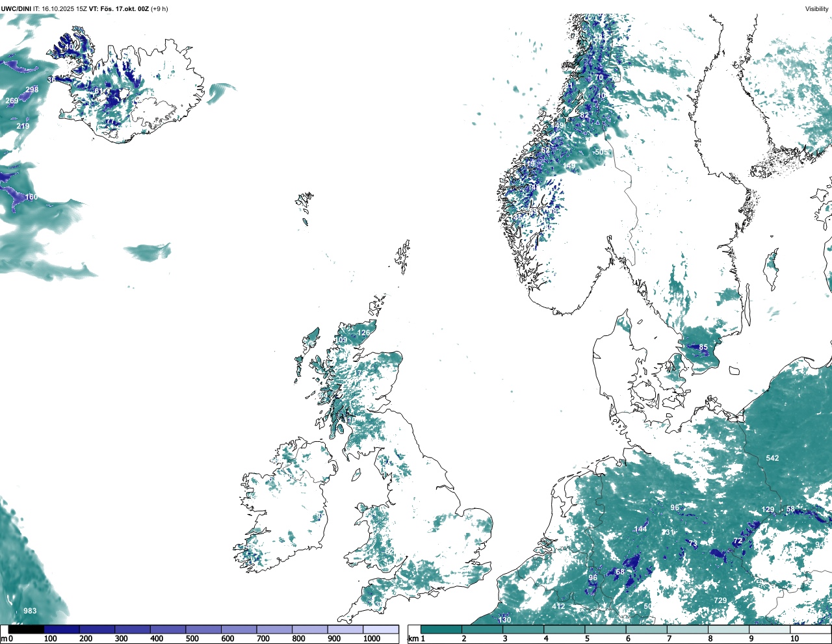Click the "219" value west of Iceland
This screenshot has width=832, height=644.
[x=23, y=126]
